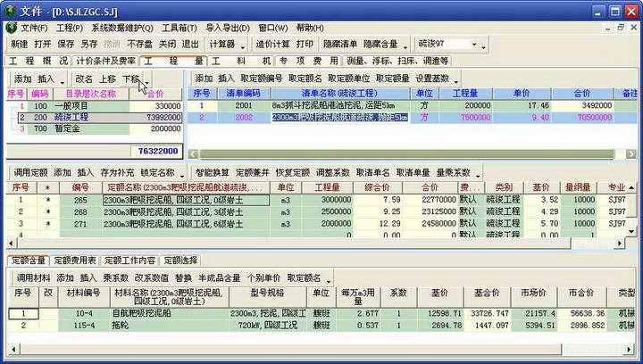Switch to the 计价条件及费率 tab

pyautogui.click(x=105, y=61)
